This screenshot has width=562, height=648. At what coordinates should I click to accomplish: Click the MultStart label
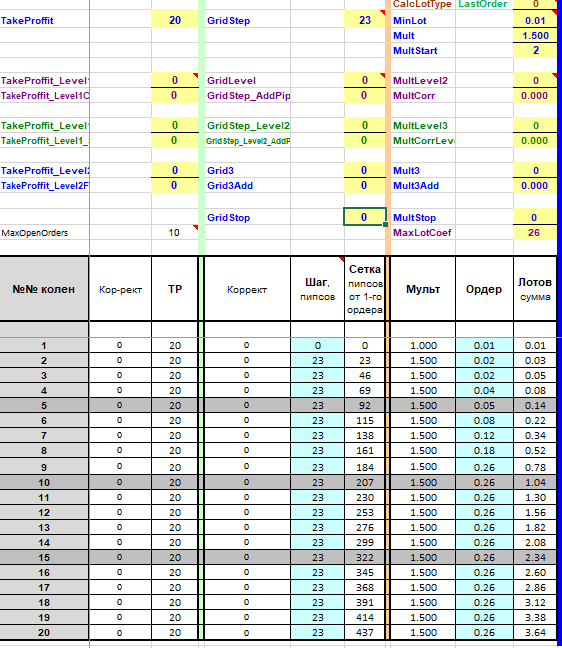coord(415,51)
